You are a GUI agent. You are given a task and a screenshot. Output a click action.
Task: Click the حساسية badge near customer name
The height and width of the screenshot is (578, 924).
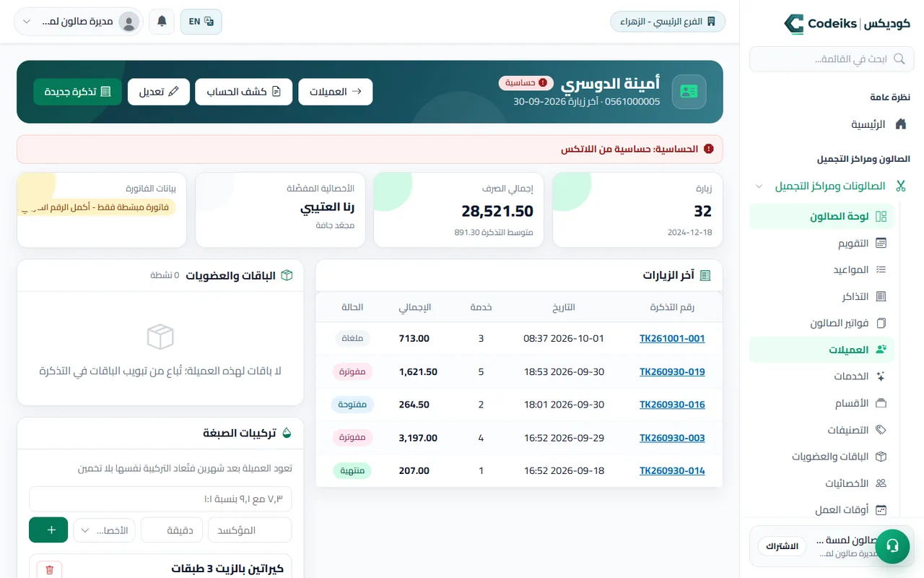tap(526, 83)
